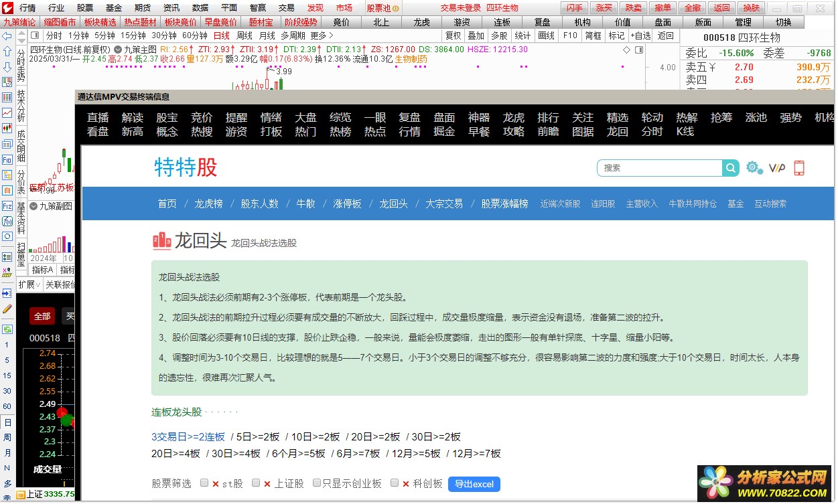
Task: Click the 基本资料 vertical tab
Action: pos(21,219)
